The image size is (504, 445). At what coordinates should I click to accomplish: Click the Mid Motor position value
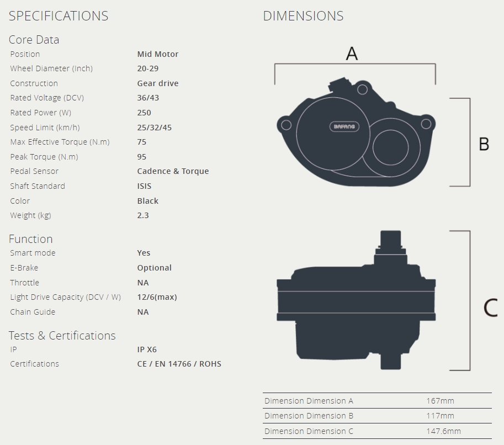click(x=158, y=54)
